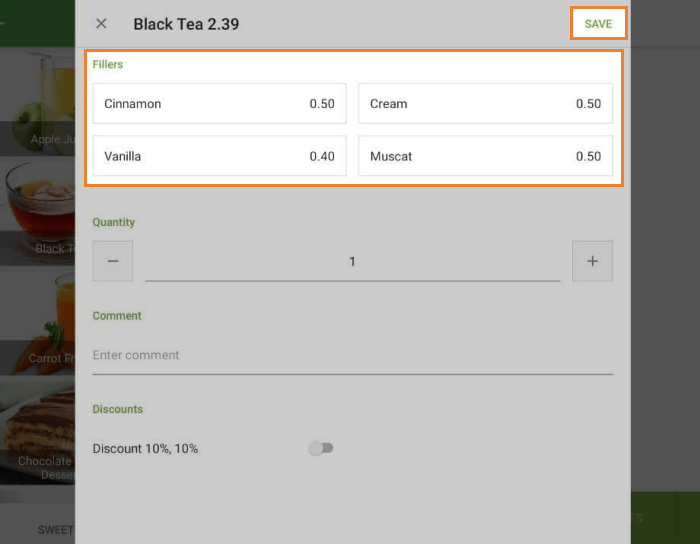Viewport: 700px width, 544px height.
Task: Add the Vanilla filler
Action: (220, 156)
